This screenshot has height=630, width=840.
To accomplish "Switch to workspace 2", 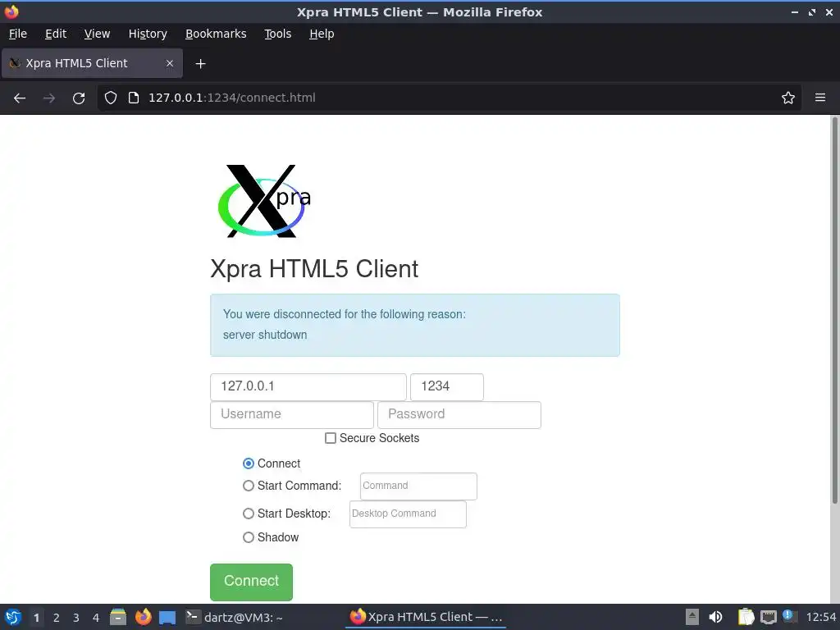I will 57,618.
